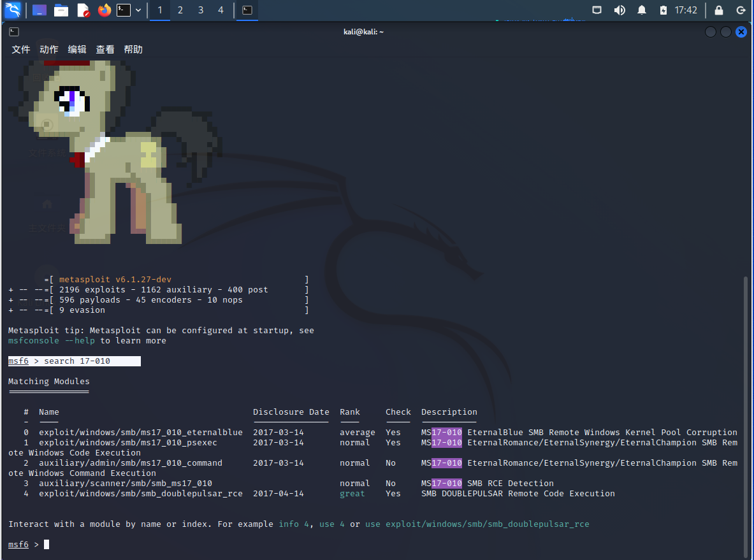The height and width of the screenshot is (560, 754).
Task: Switch to workspace 2
Action: click(180, 10)
